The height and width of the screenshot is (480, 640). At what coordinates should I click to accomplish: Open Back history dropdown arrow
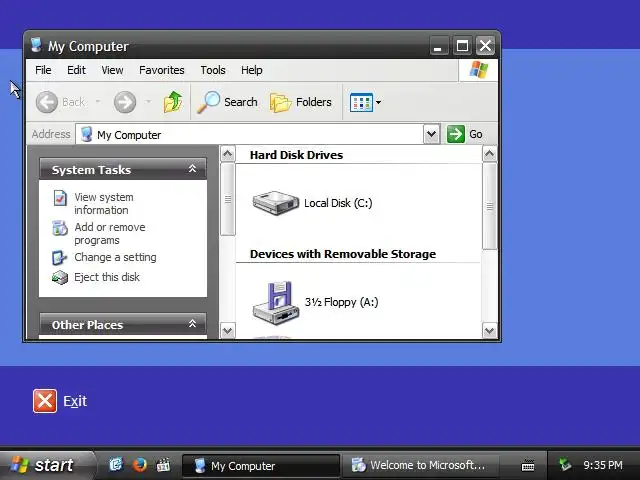coord(98,102)
